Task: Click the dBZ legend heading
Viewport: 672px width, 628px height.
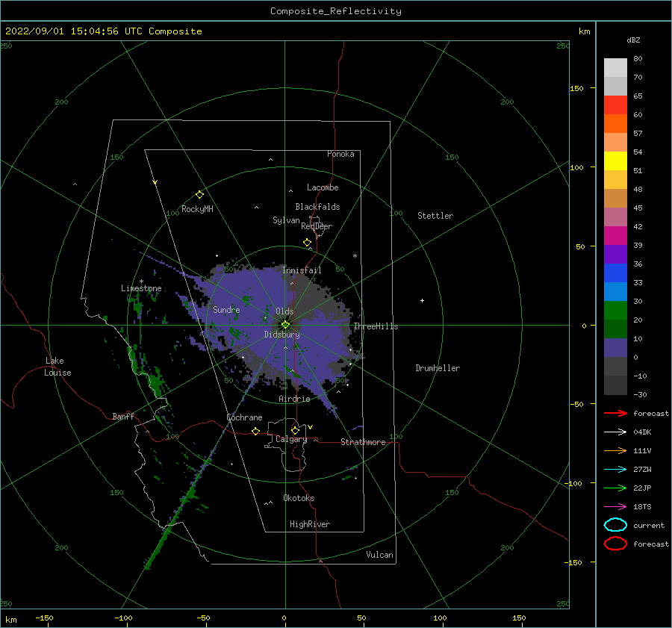Action: pyautogui.click(x=633, y=40)
